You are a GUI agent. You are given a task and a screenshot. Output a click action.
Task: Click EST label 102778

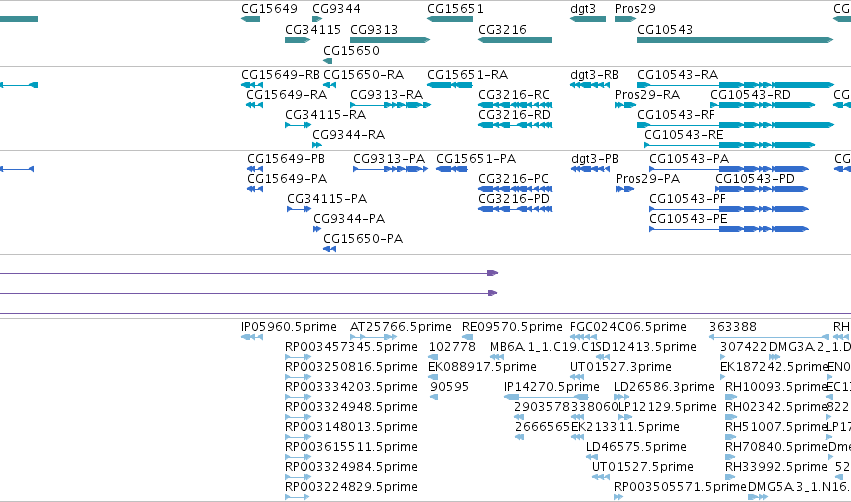point(452,347)
